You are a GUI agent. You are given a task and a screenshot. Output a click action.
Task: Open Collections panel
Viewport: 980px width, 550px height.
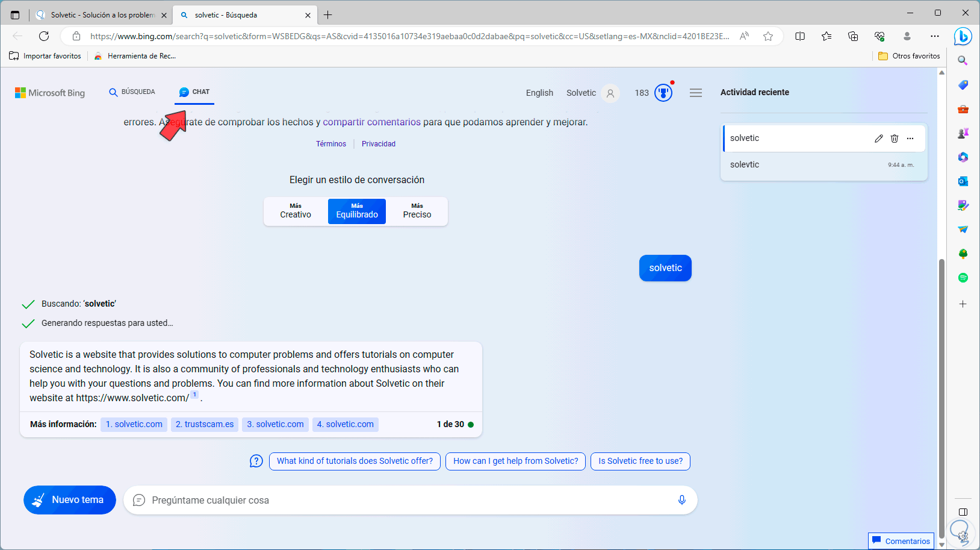pyautogui.click(x=853, y=36)
